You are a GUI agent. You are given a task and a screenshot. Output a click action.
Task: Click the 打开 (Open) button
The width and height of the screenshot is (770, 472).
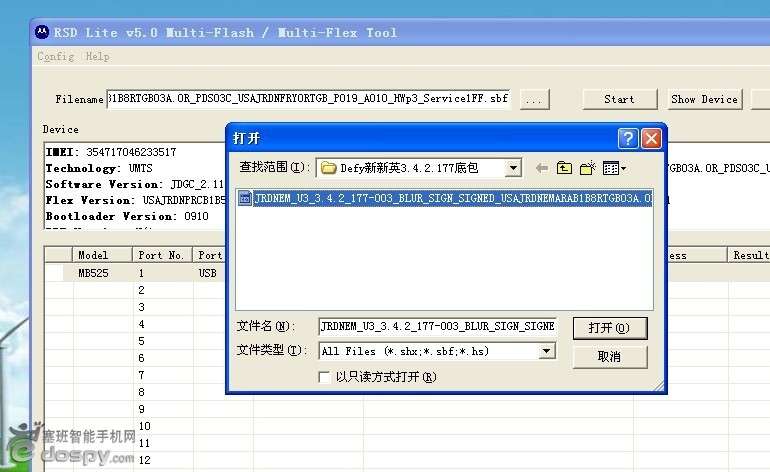pos(609,328)
